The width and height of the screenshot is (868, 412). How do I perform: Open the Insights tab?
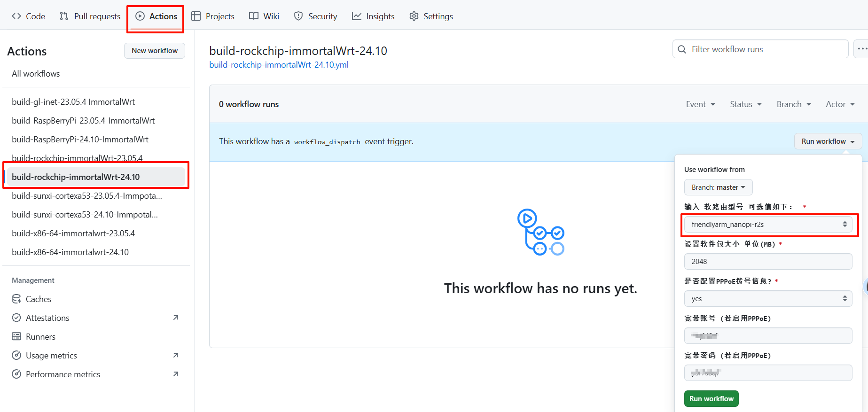click(373, 16)
